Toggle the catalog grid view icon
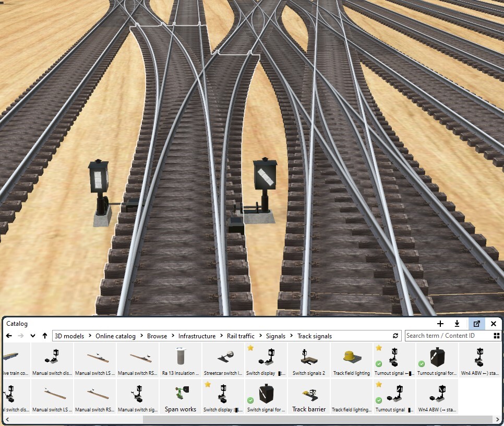This screenshot has height=426, width=504. pos(497,336)
